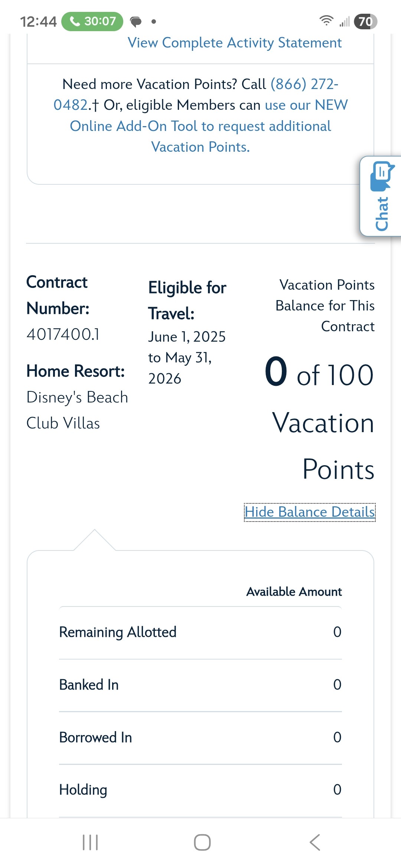Select the Borrowed In row
The image size is (401, 868).
coord(200,737)
